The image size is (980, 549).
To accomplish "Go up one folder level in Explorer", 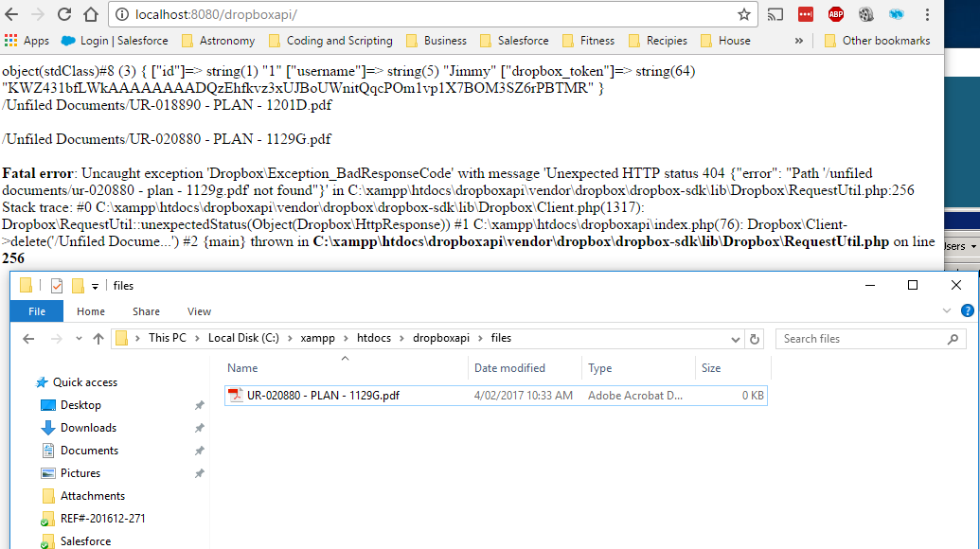I will tap(98, 339).
